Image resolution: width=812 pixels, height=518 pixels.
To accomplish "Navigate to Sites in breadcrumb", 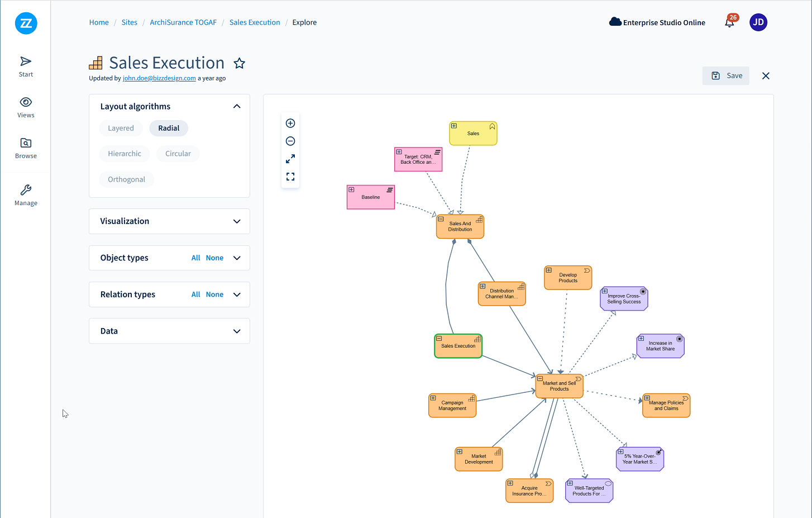I will 129,22.
